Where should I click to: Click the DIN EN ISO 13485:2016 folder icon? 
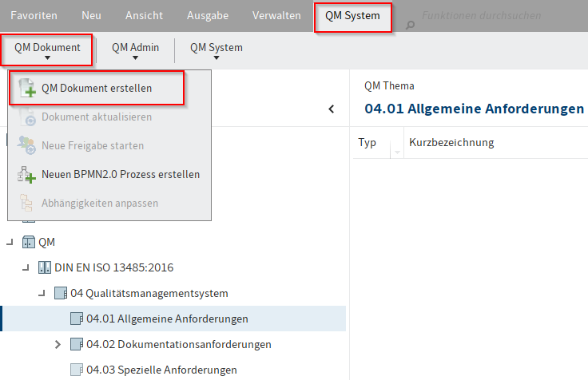[45, 267]
